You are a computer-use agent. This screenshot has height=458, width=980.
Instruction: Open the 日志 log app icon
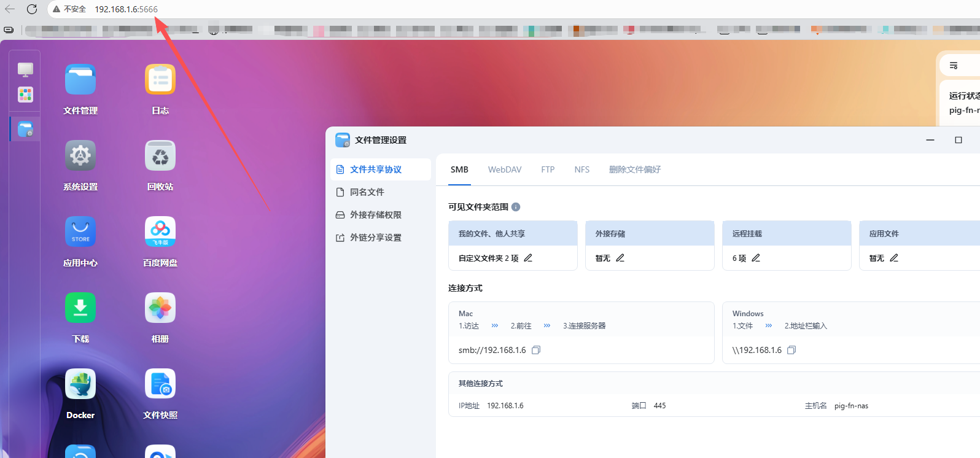[160, 80]
